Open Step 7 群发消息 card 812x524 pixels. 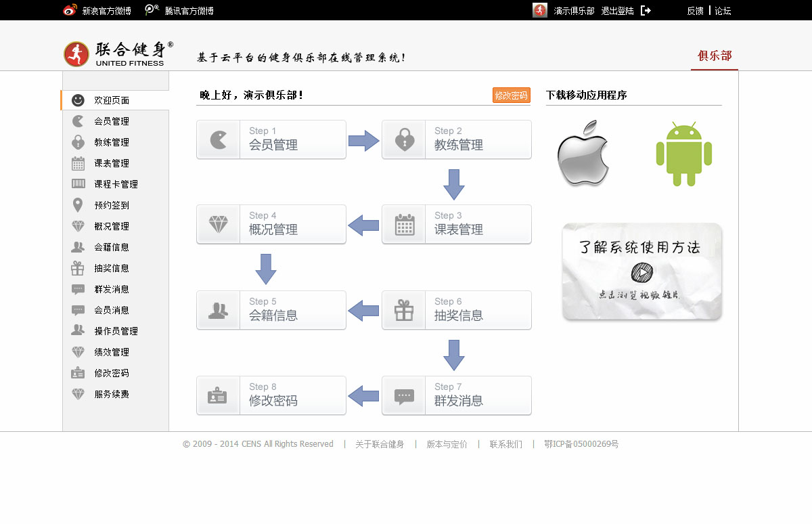pos(457,395)
